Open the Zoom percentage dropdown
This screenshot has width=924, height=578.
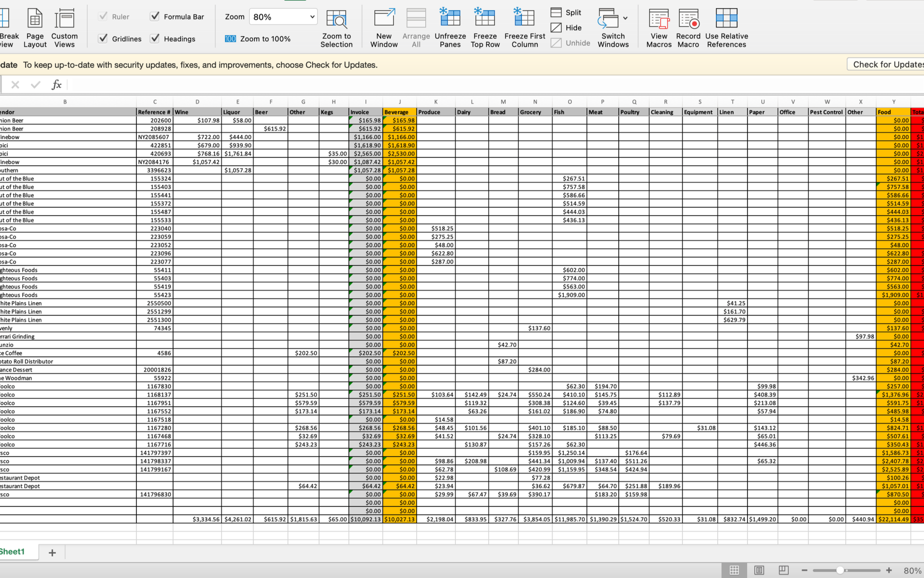tap(312, 17)
